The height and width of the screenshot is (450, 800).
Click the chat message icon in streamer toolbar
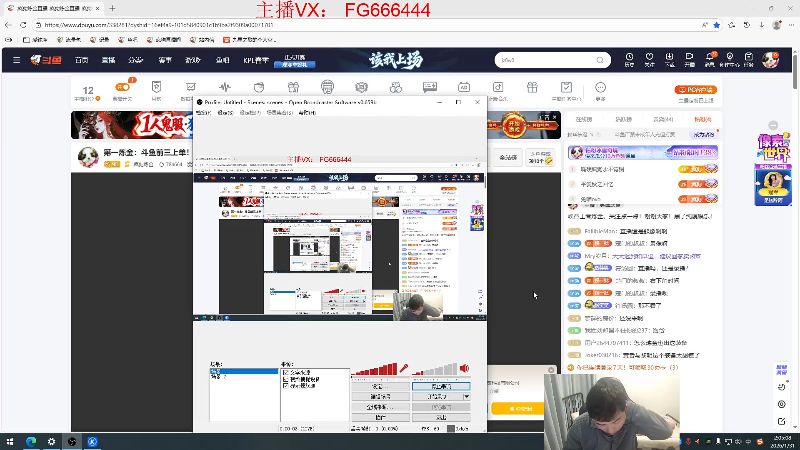(430, 87)
